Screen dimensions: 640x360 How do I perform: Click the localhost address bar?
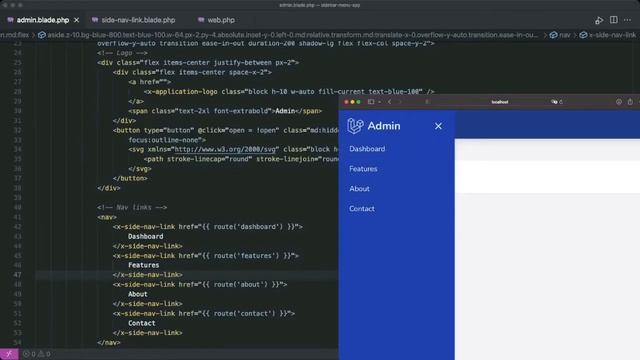(500, 102)
